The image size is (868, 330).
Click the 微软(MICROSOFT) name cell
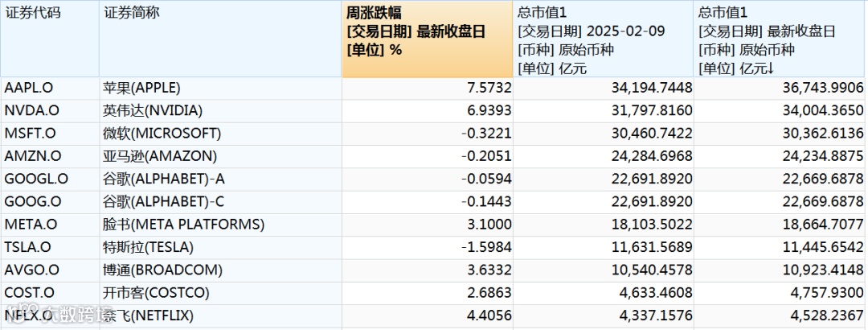coord(220,134)
